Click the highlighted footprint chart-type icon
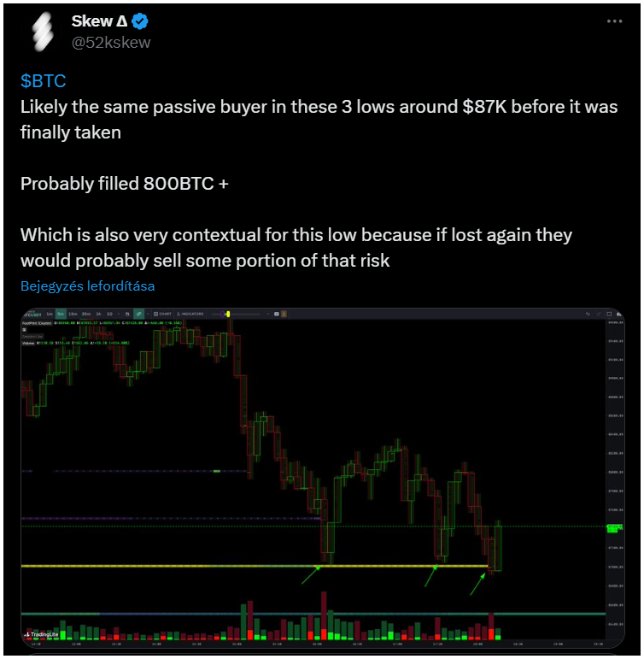 click(x=138, y=314)
